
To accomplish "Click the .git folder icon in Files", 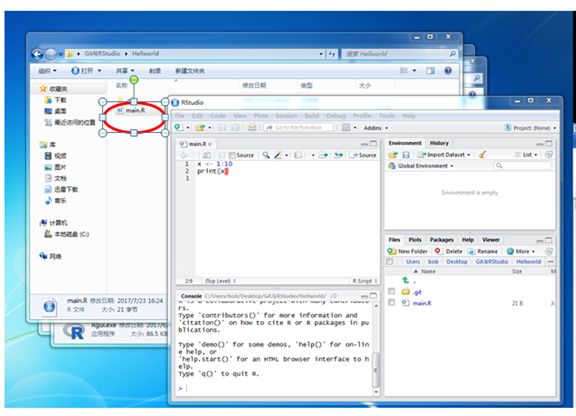I will click(x=406, y=292).
